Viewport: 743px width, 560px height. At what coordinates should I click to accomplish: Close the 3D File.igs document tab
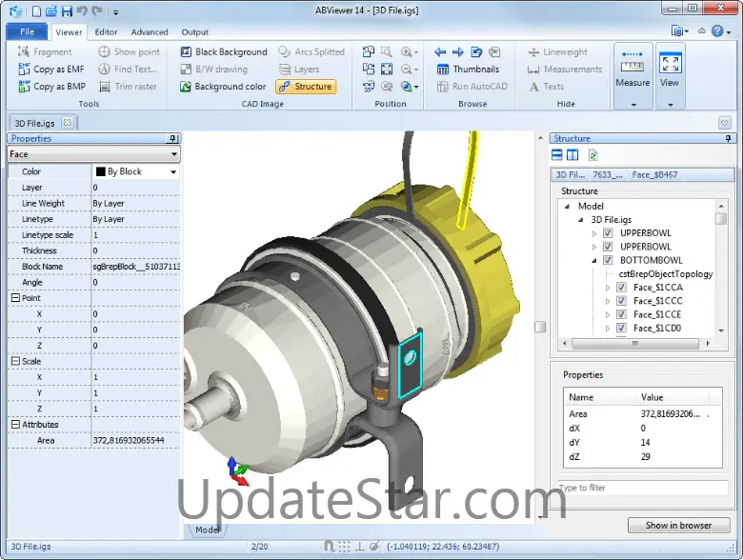pyautogui.click(x=68, y=123)
